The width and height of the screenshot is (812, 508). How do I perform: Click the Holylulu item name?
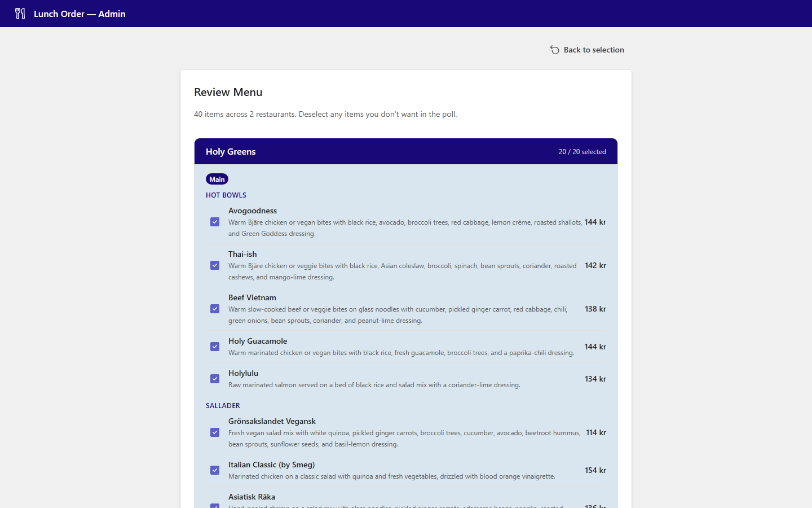click(x=243, y=373)
